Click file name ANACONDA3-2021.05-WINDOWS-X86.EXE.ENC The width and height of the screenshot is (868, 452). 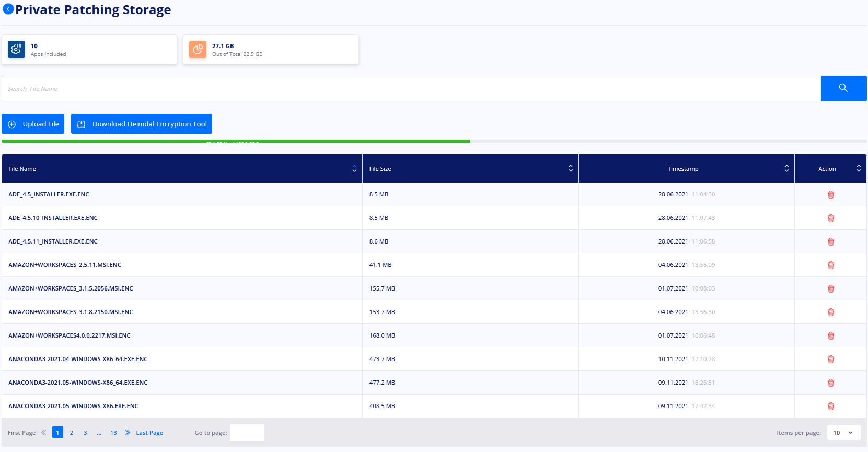[73, 406]
